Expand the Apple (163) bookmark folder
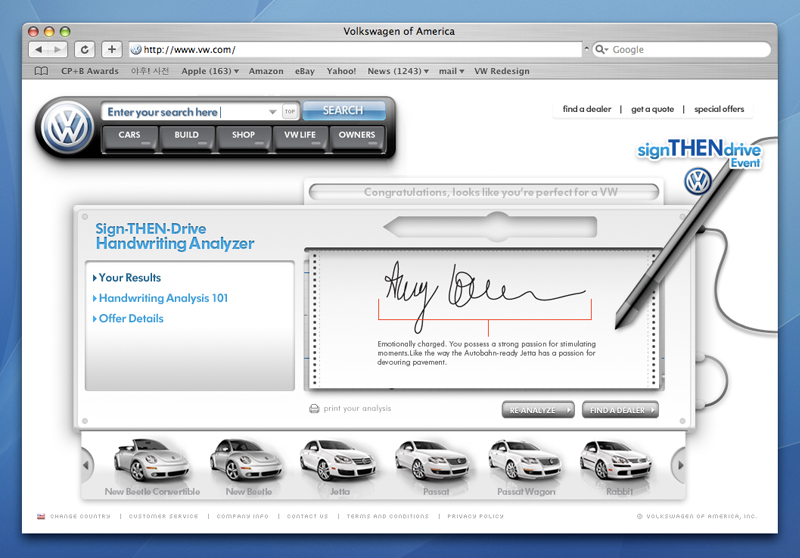800x558 pixels. coord(210,71)
